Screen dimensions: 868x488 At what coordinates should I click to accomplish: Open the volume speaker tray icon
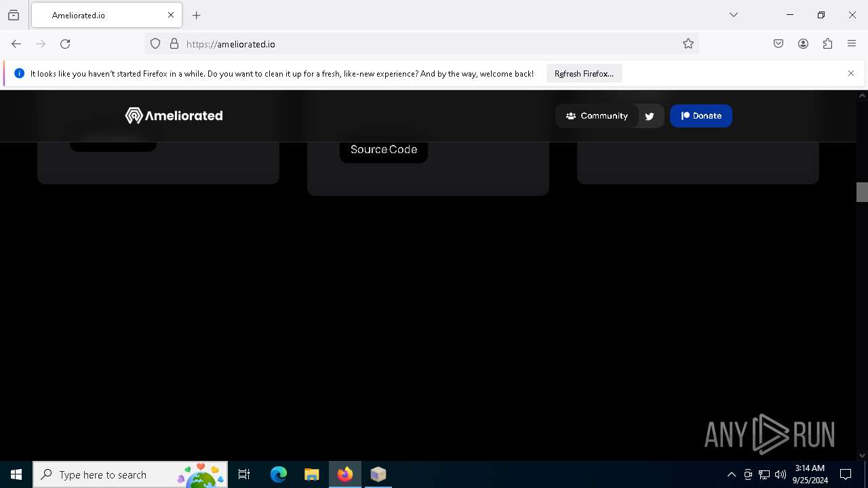click(x=781, y=474)
